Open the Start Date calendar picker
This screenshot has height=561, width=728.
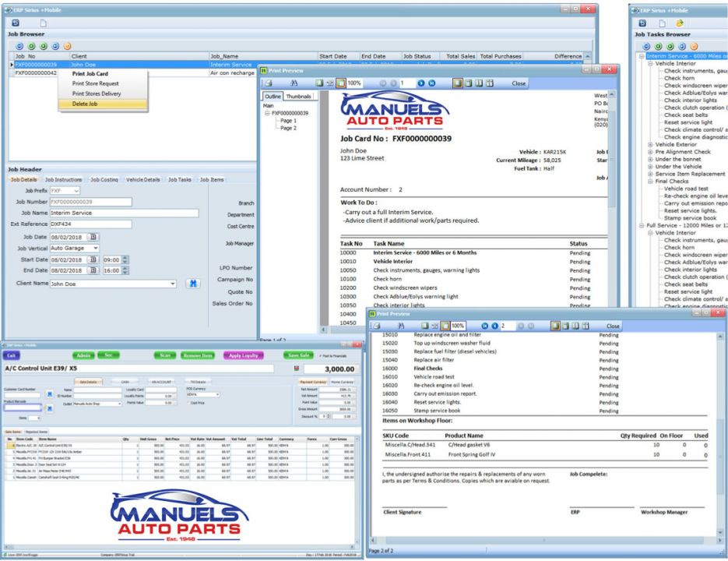pyautogui.click(x=93, y=259)
